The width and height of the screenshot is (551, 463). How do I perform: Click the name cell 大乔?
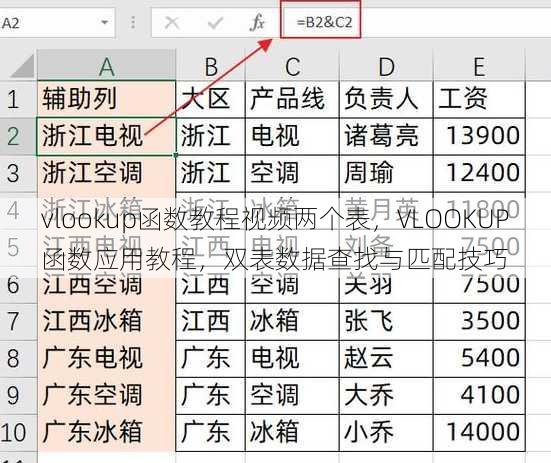tap(386, 396)
